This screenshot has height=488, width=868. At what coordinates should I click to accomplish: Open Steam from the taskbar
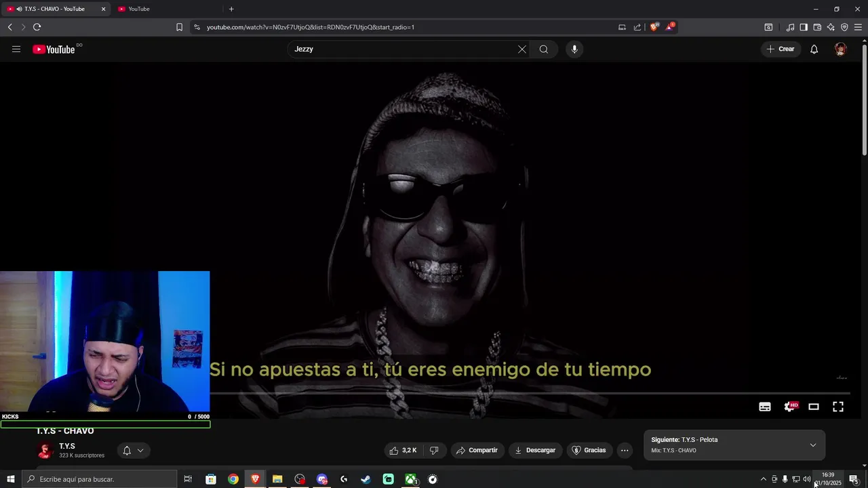click(366, 479)
